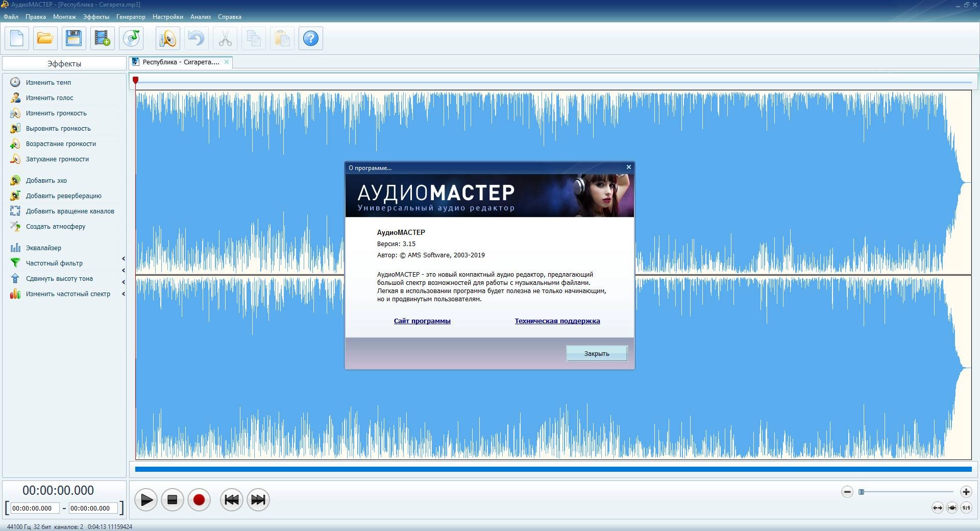Image resolution: width=980 pixels, height=531 pixels.
Task: Click the icon beside Создать атмосферу
Action: coord(15,226)
